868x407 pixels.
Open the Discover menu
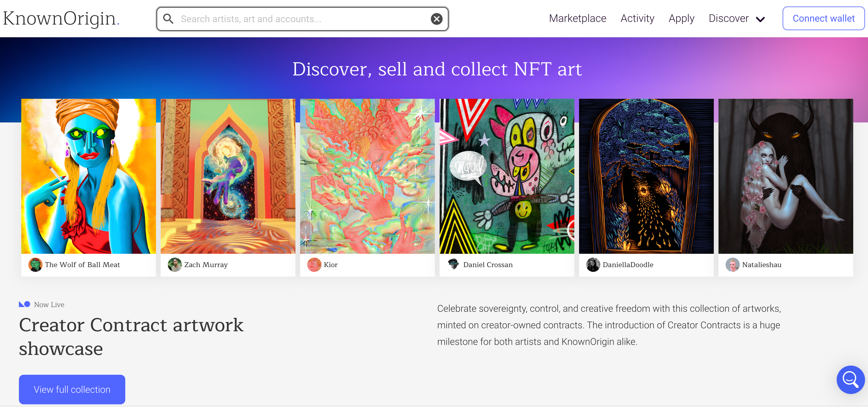[x=729, y=18]
